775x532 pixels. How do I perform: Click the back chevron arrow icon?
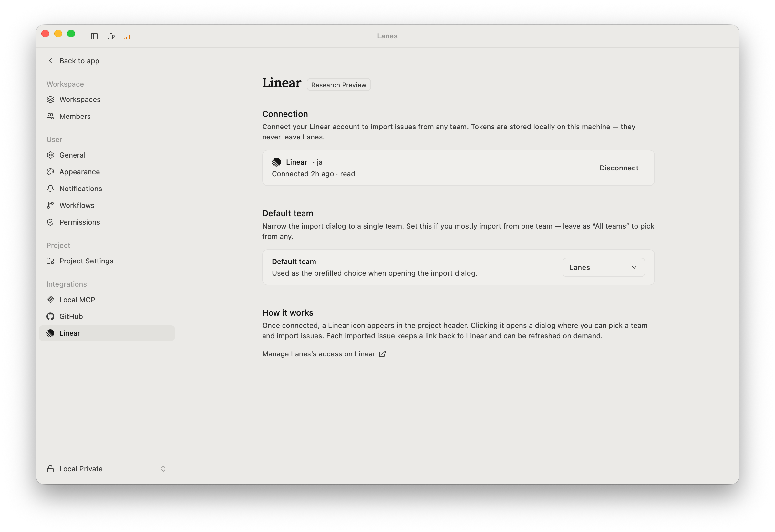(x=50, y=61)
